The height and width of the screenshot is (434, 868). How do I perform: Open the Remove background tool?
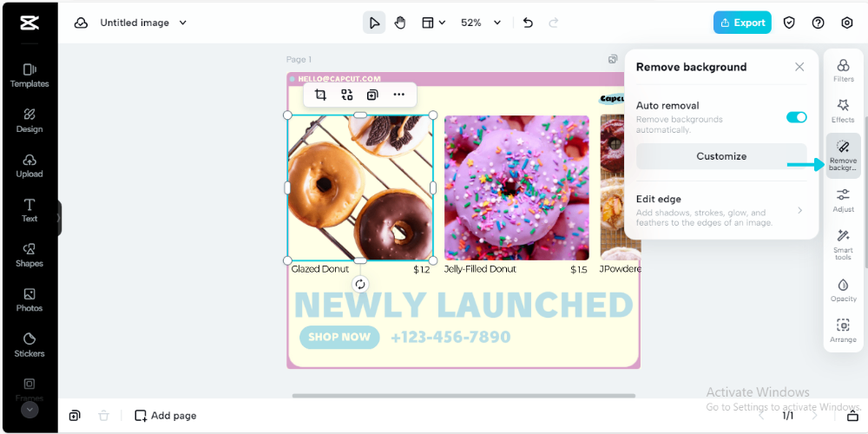[x=843, y=155]
